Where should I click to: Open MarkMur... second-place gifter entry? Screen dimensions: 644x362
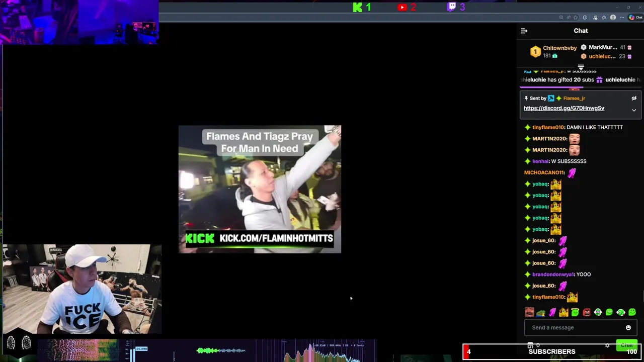point(606,47)
